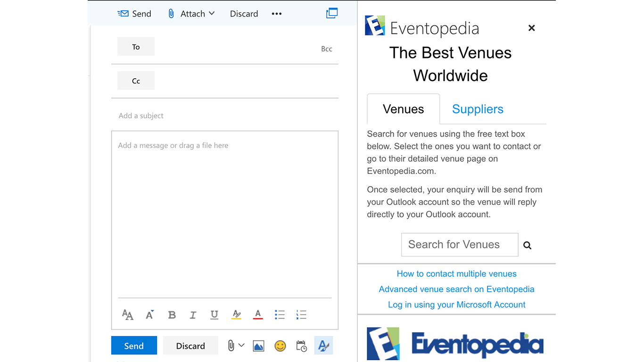The image size is (644, 362).
Task: Open the dropdown arrow beside the bottom paperclip
Action: pos(241,345)
